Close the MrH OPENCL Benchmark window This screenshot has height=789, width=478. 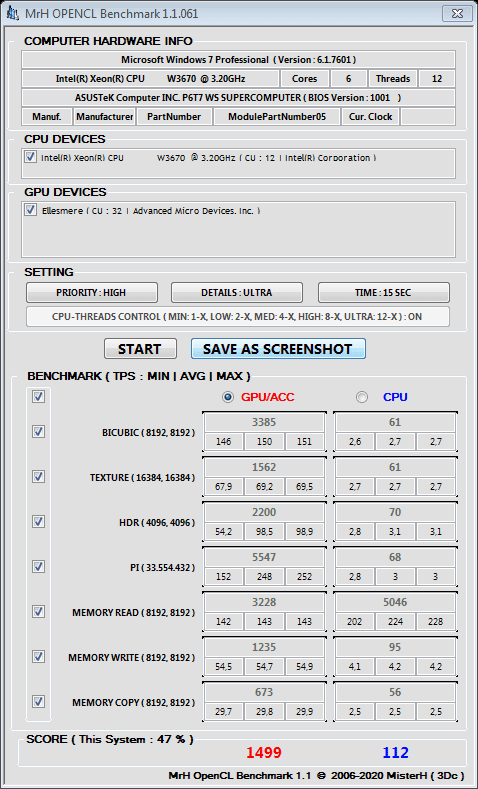click(457, 14)
